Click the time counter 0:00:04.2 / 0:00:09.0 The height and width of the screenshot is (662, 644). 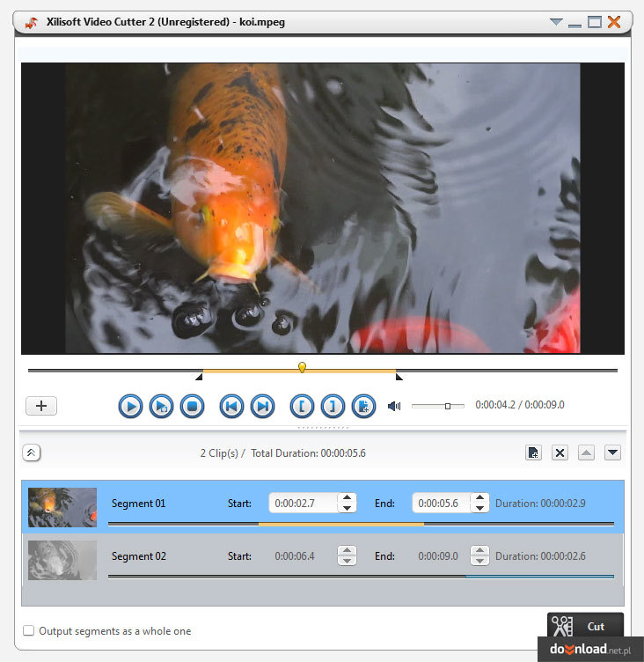pyautogui.click(x=519, y=405)
